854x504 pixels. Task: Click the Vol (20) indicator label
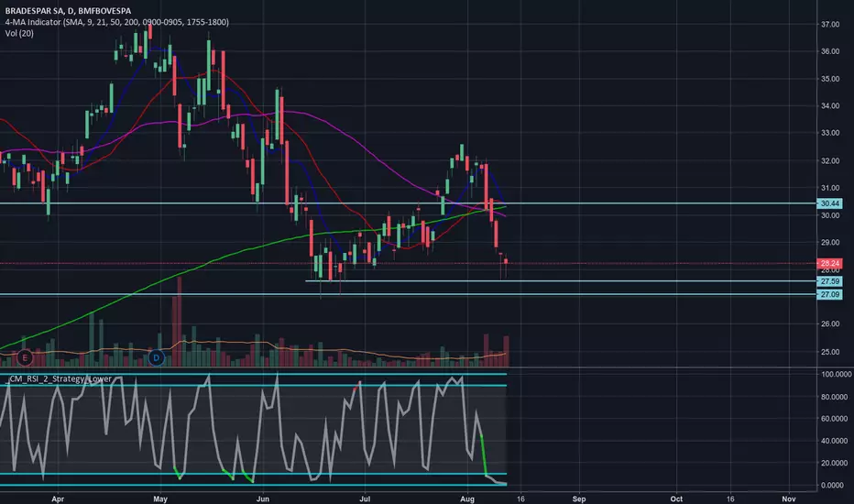point(19,33)
